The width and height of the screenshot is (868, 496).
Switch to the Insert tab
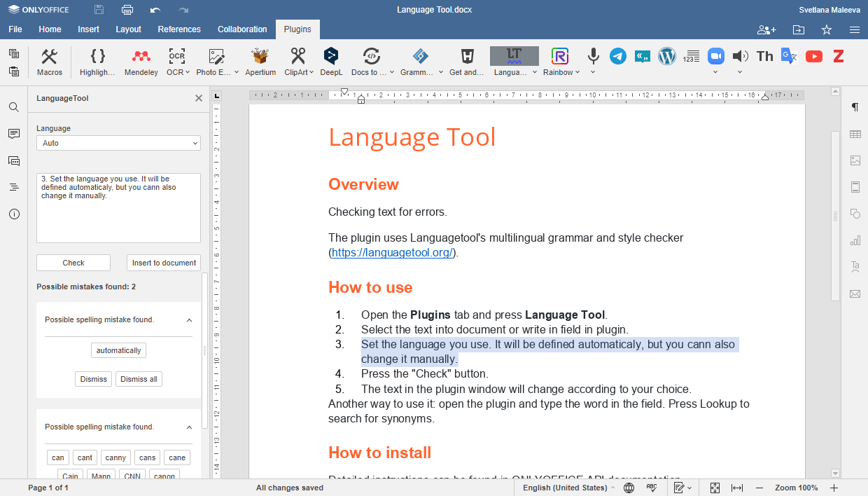pyautogui.click(x=88, y=29)
